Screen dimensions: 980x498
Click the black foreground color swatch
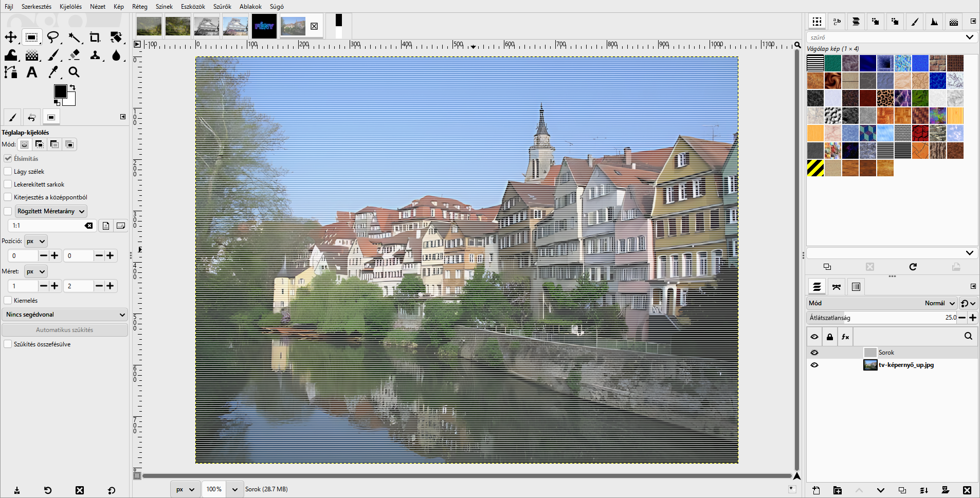click(60, 91)
